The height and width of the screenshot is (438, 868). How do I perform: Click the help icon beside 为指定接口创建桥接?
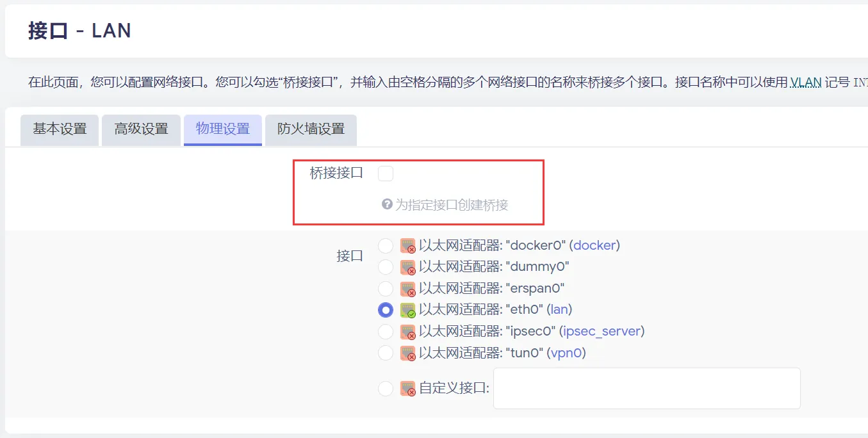pyautogui.click(x=387, y=204)
